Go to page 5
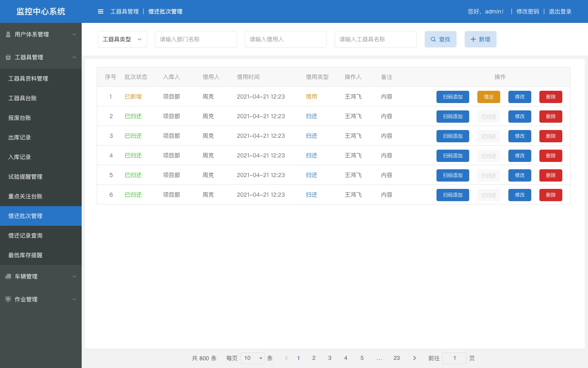588x368 pixels. click(x=362, y=358)
